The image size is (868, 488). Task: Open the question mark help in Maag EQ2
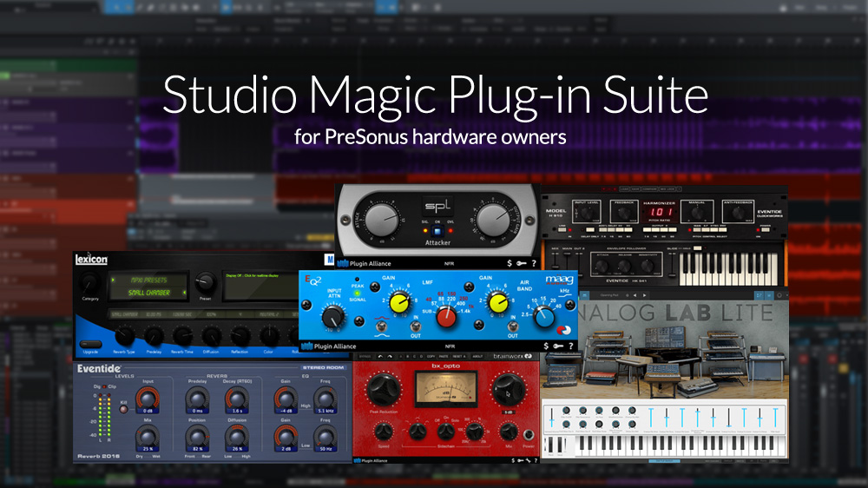[x=571, y=346]
